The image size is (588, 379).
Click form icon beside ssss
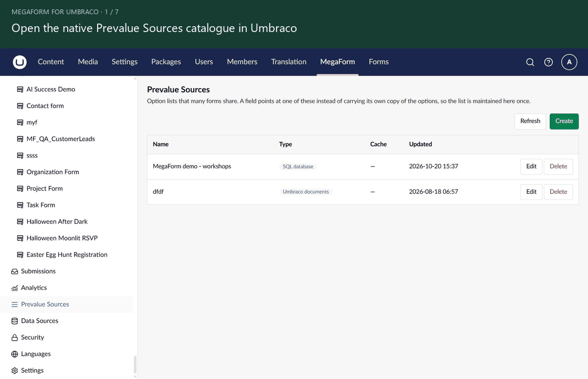point(20,155)
